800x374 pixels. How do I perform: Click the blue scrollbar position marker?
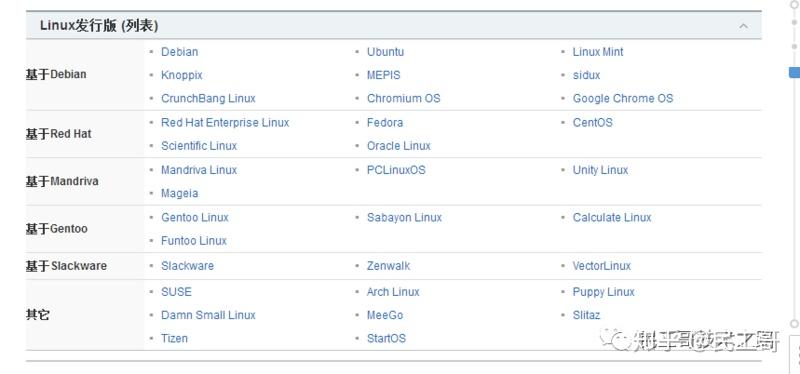click(794, 72)
